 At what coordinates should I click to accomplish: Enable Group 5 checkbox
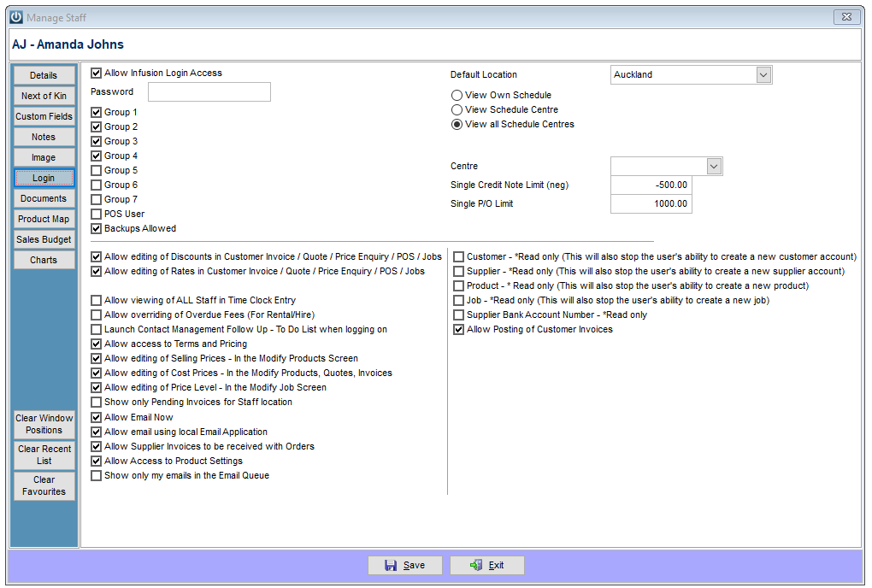pyautogui.click(x=97, y=171)
